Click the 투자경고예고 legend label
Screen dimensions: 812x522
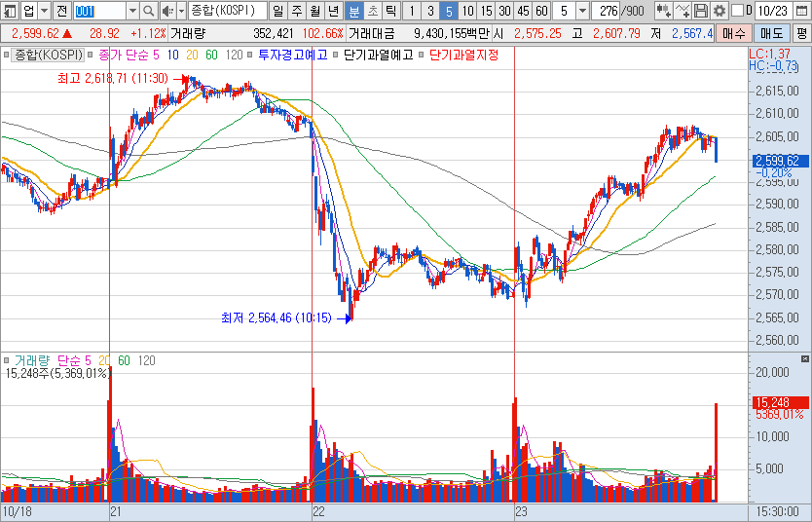click(x=293, y=55)
